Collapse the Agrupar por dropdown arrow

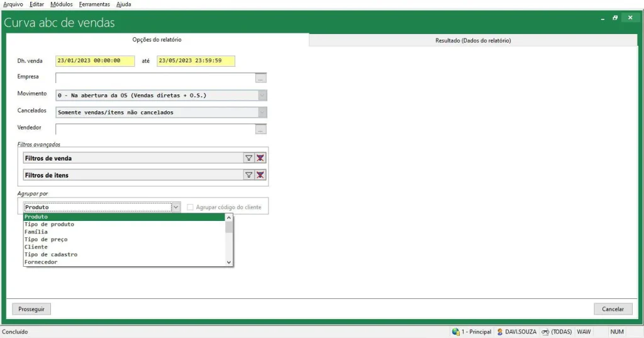pyautogui.click(x=175, y=207)
